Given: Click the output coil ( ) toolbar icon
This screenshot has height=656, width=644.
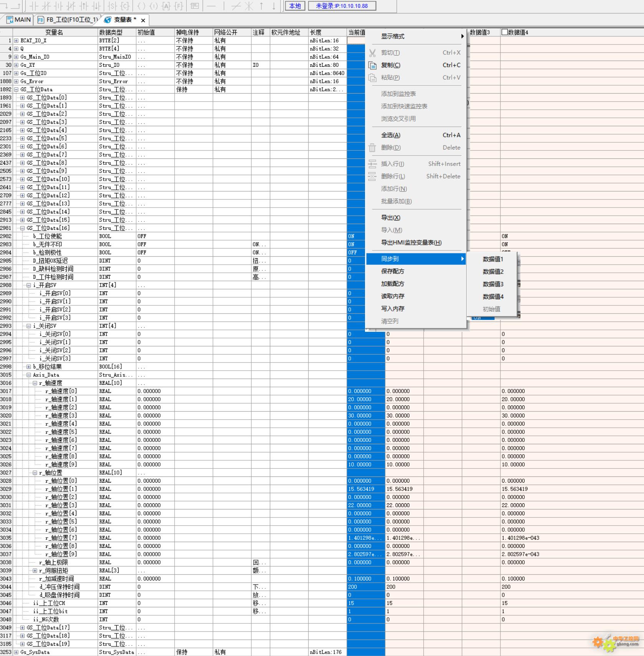Looking at the screenshot, I should coord(141,6).
